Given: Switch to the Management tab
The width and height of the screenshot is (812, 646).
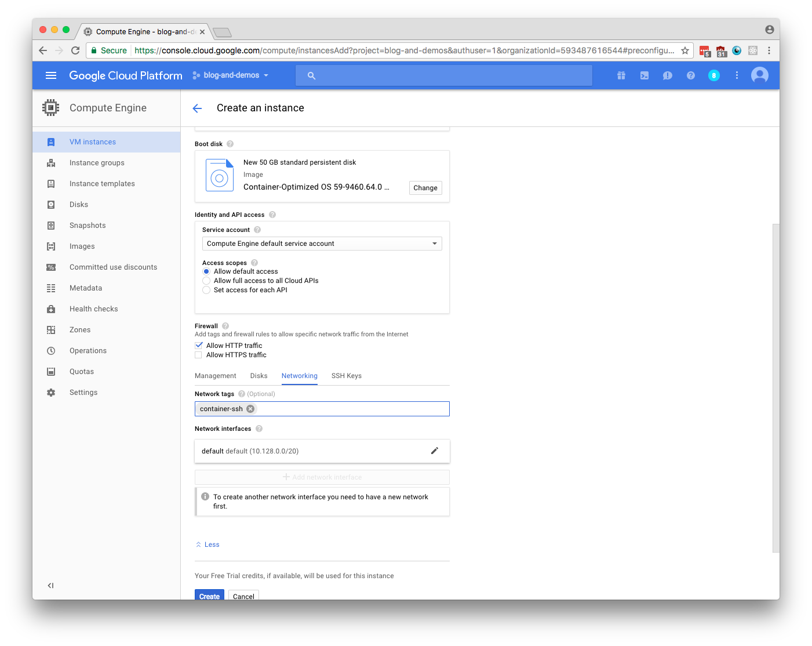Looking at the screenshot, I should [216, 376].
